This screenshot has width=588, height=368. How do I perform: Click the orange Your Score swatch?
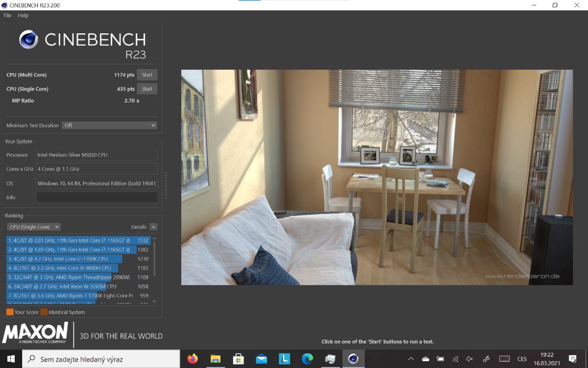pos(10,312)
